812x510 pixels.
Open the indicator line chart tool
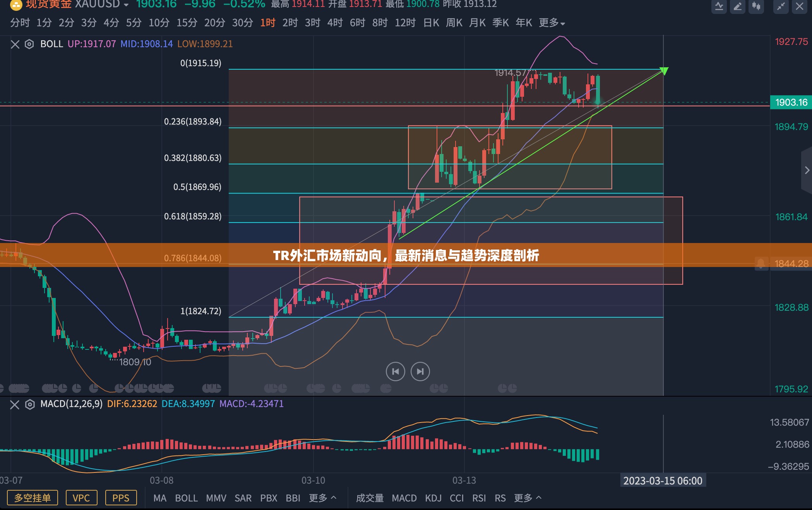719,7
